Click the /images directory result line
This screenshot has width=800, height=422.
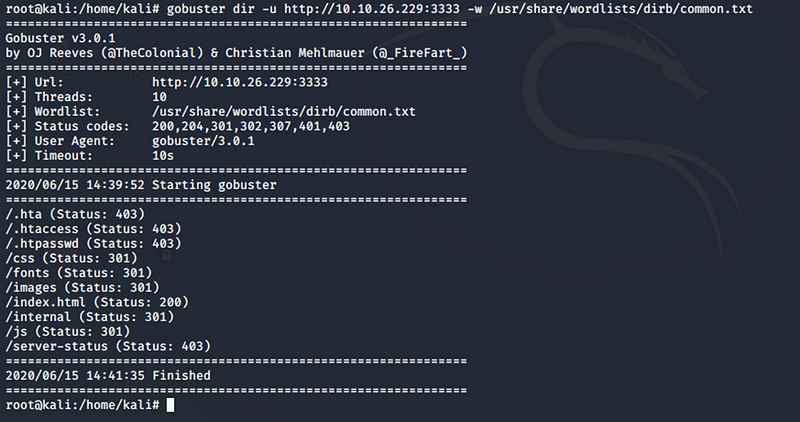tap(83, 288)
